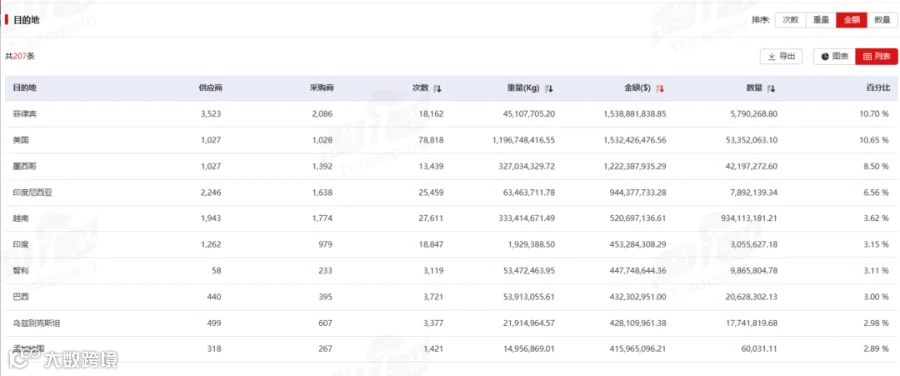This screenshot has height=376, width=900.
Task: Click weight 327,034,329.72
Action: tap(527, 166)
